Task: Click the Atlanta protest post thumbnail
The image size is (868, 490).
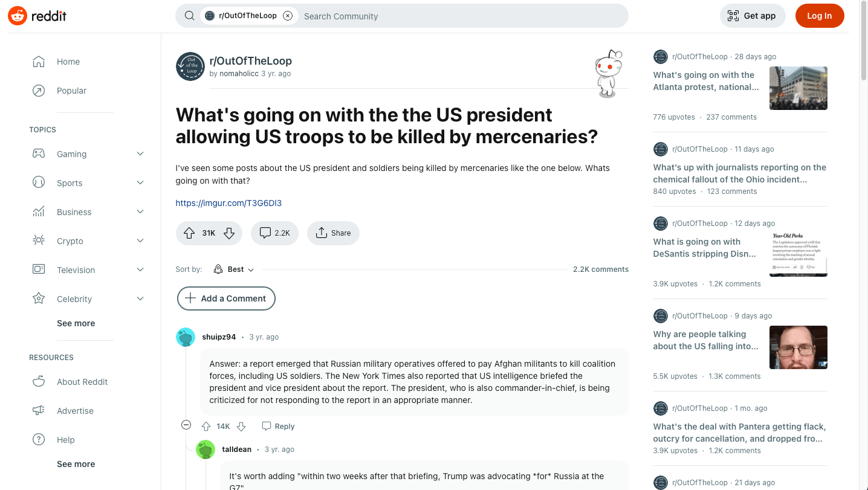Action: pyautogui.click(x=798, y=88)
